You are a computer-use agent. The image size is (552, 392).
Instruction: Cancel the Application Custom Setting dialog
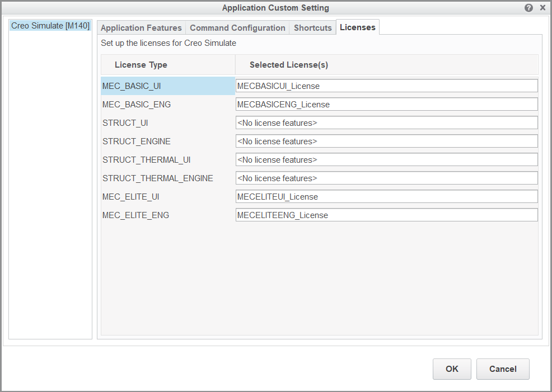tap(502, 369)
